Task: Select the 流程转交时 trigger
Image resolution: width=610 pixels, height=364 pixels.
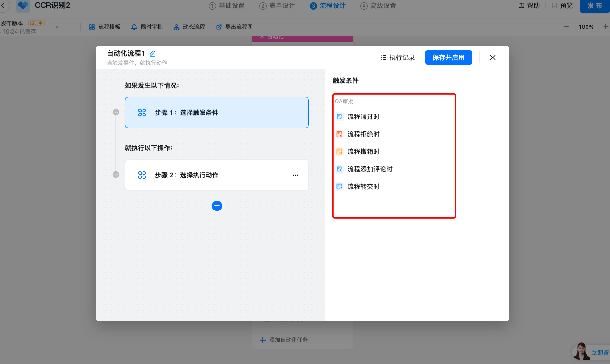Action: [363, 187]
